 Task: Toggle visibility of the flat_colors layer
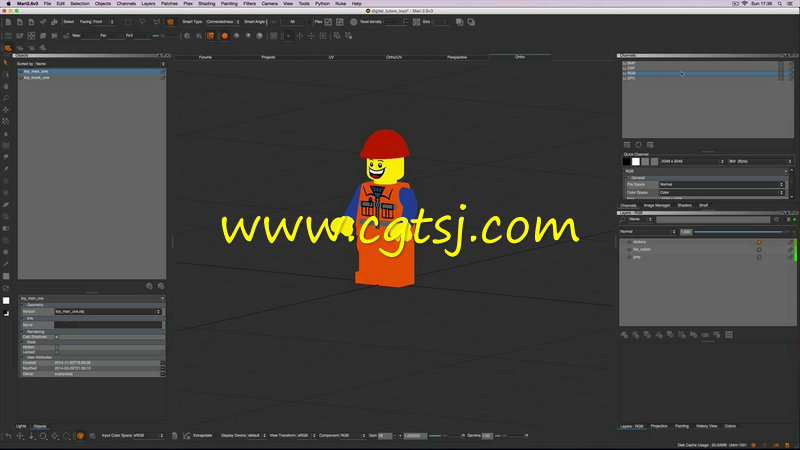click(629, 249)
